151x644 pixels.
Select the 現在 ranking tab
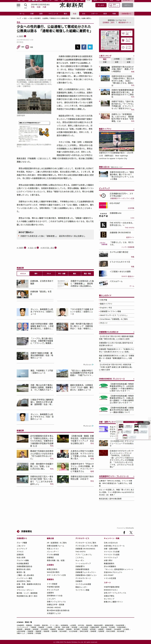tap(105, 59)
